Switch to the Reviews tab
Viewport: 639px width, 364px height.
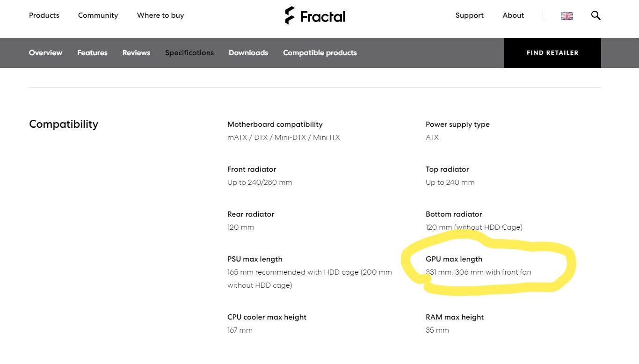[x=136, y=53]
